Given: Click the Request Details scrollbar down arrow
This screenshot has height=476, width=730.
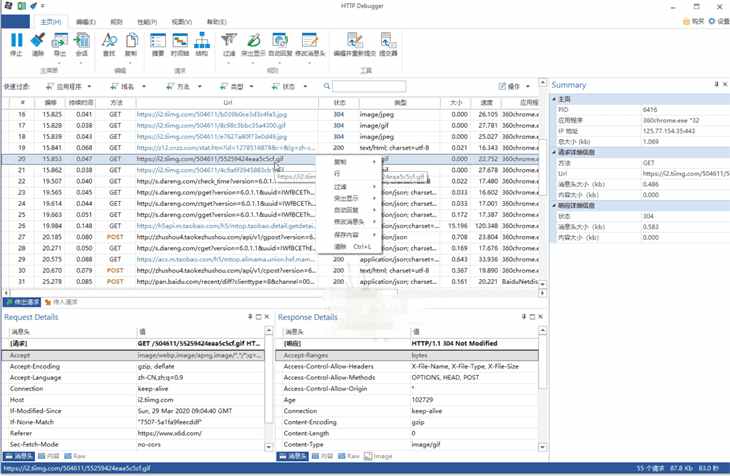Looking at the screenshot, I should tap(269, 447).
